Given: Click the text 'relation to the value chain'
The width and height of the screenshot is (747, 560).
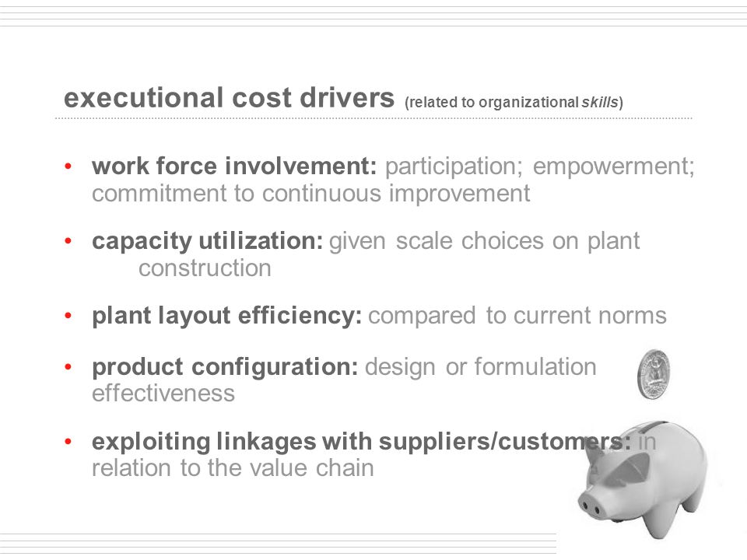Looking at the screenshot, I should click(233, 467).
